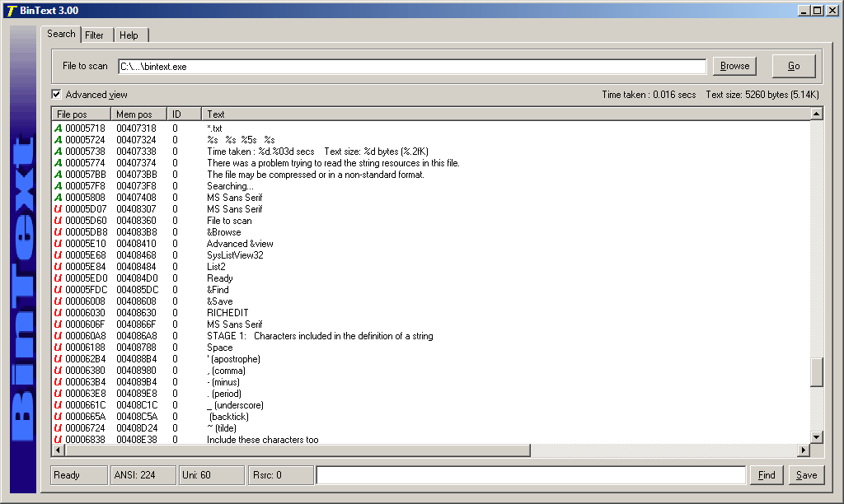Click the ANSI icon at file pos 00005724

coord(59,140)
